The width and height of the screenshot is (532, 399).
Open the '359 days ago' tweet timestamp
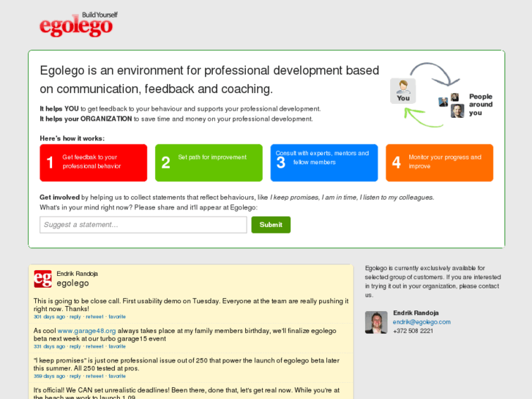(49, 376)
